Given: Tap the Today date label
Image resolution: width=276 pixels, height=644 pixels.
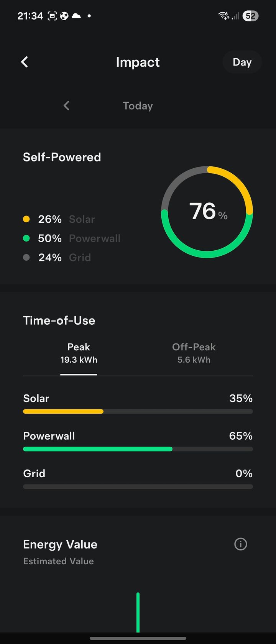Looking at the screenshot, I should (x=138, y=106).
